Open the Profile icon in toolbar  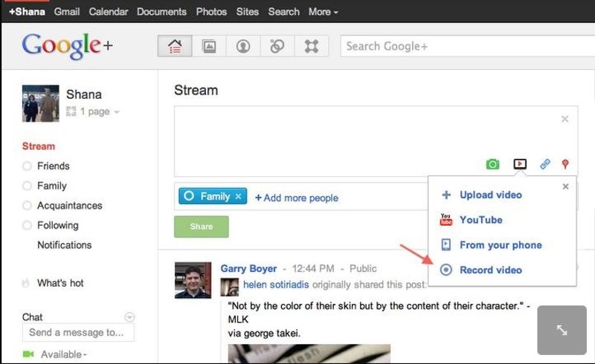click(x=242, y=46)
